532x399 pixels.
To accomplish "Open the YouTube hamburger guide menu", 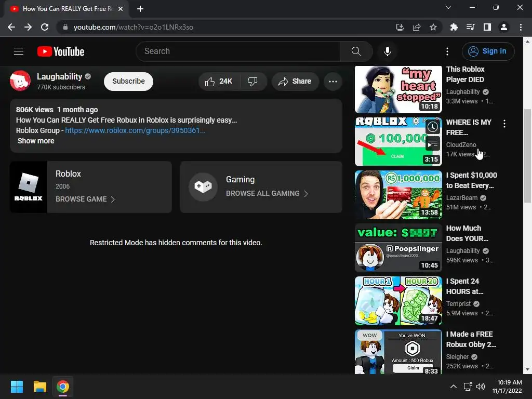I will tap(19, 51).
